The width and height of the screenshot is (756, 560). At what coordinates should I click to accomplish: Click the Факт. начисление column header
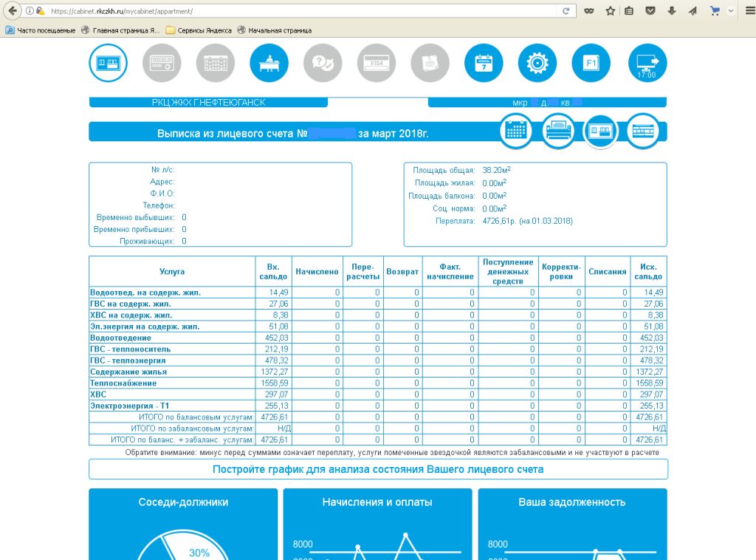point(450,272)
